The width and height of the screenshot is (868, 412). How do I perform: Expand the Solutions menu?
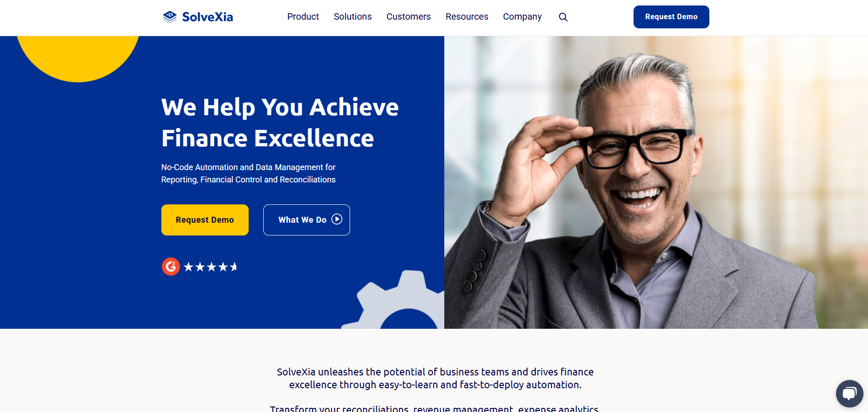point(352,17)
